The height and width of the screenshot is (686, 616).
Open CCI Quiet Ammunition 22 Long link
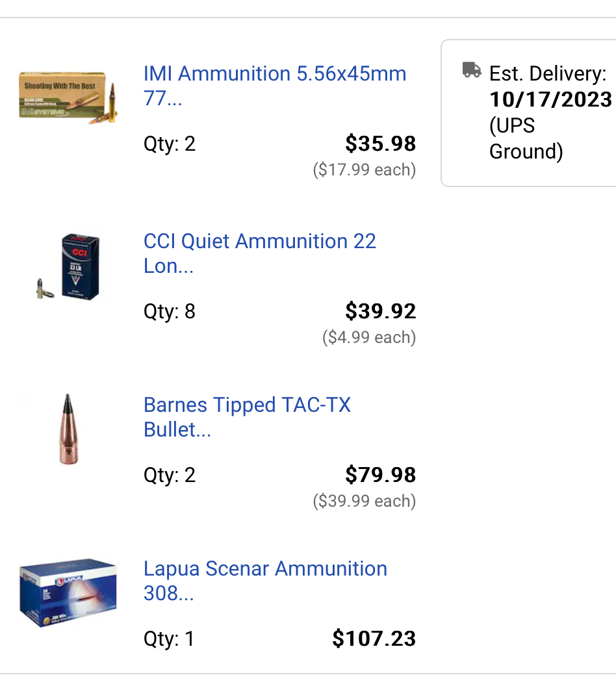point(260,253)
